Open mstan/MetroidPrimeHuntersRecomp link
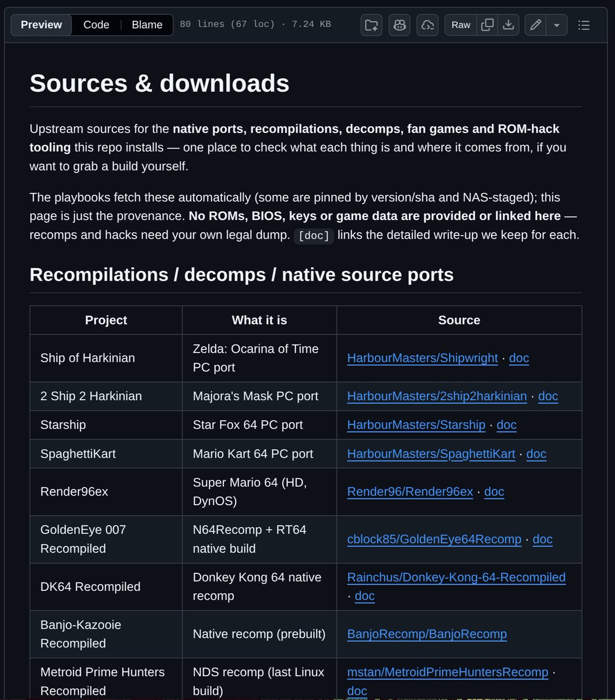The image size is (615, 700). click(448, 673)
